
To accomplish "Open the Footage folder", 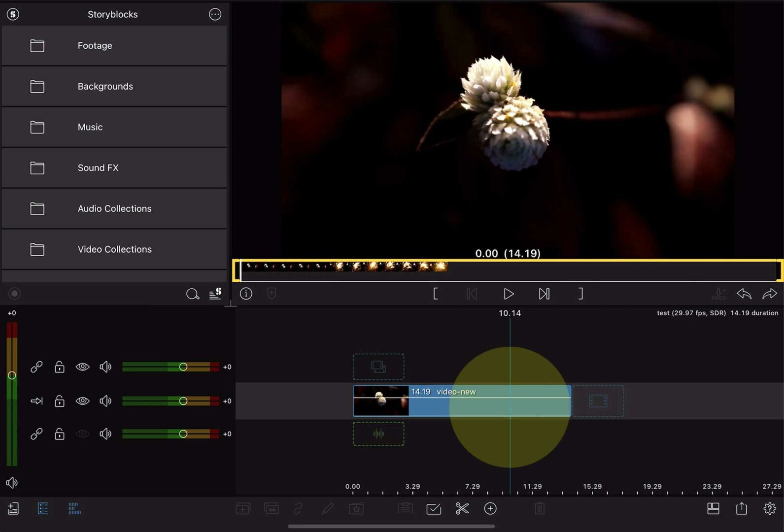I will pyautogui.click(x=114, y=46).
